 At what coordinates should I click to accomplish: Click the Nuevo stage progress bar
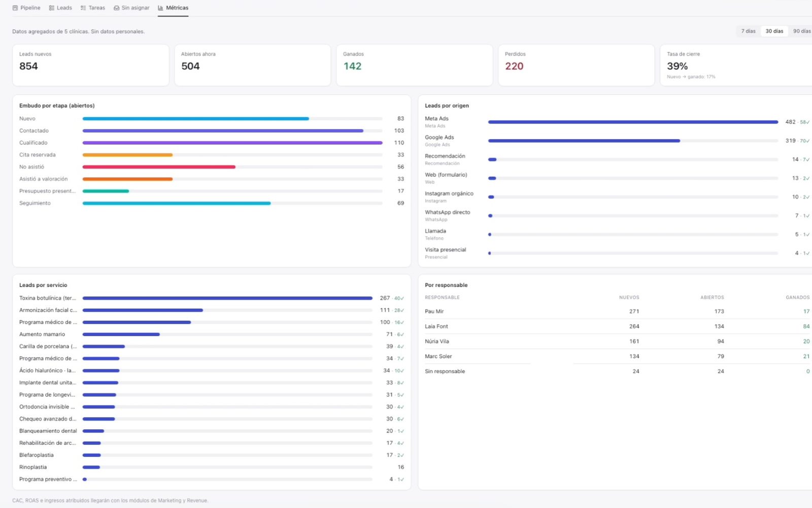click(x=232, y=119)
